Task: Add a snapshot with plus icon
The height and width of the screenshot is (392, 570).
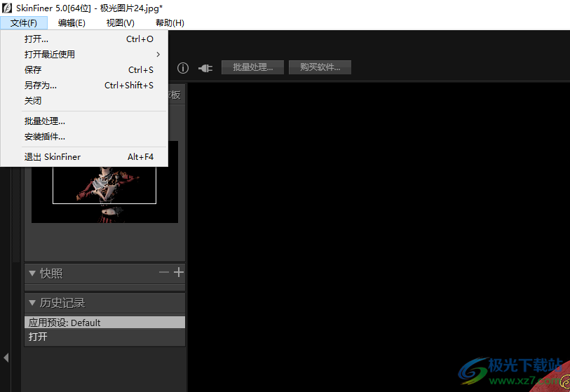Action: click(x=179, y=272)
